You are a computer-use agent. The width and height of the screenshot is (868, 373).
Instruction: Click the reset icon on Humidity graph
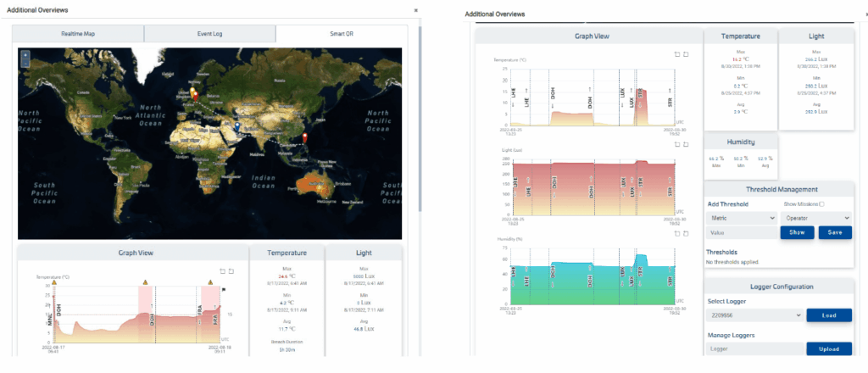coord(677,233)
